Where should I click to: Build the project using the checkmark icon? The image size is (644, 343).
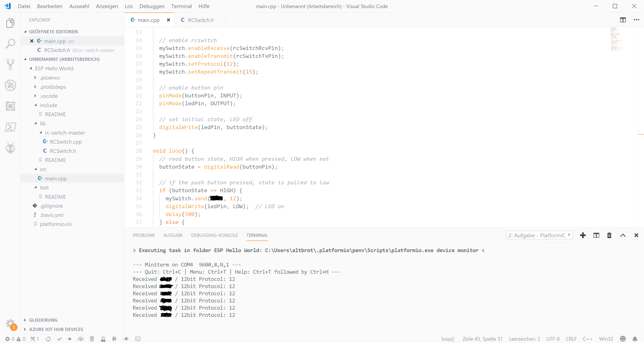[59, 339]
